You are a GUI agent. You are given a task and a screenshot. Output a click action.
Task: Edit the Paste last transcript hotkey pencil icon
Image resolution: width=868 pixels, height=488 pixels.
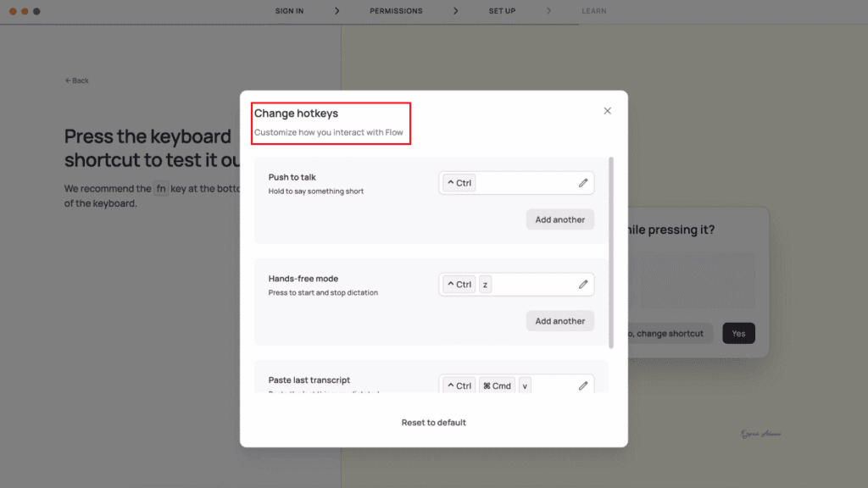coord(583,385)
